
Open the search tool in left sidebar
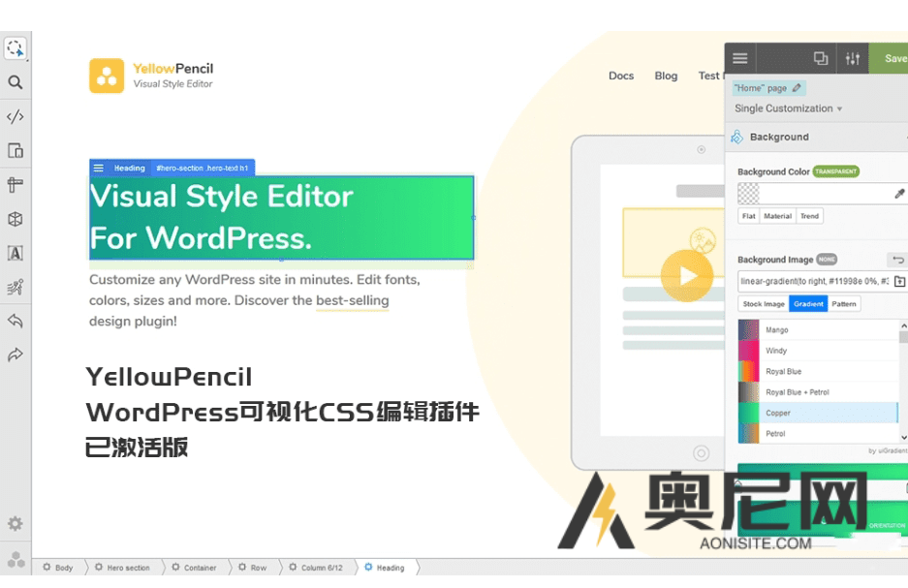pos(16,82)
